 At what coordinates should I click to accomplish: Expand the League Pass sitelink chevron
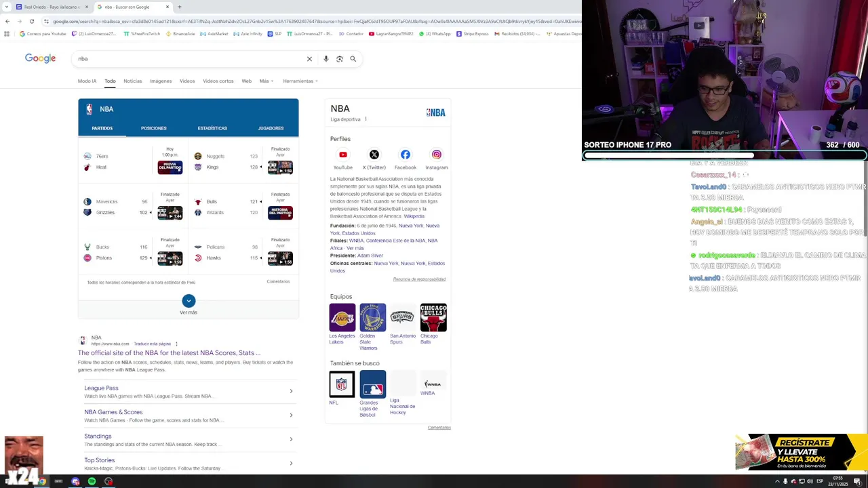point(291,391)
